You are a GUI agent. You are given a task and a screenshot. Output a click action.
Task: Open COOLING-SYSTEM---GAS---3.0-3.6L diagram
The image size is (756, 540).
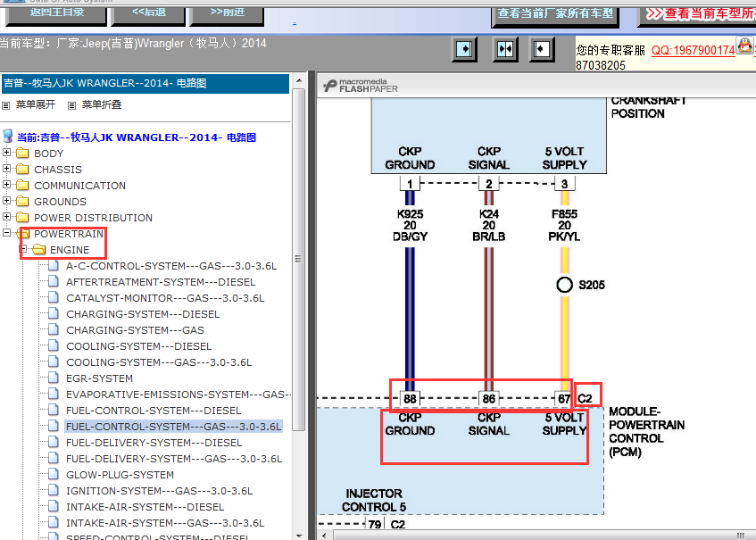tap(159, 362)
